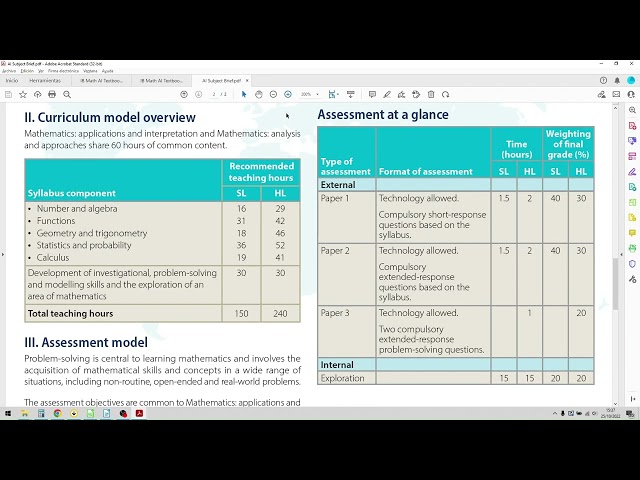640x480 pixels.
Task: Open the Ver menu
Action: pyautogui.click(x=41, y=71)
